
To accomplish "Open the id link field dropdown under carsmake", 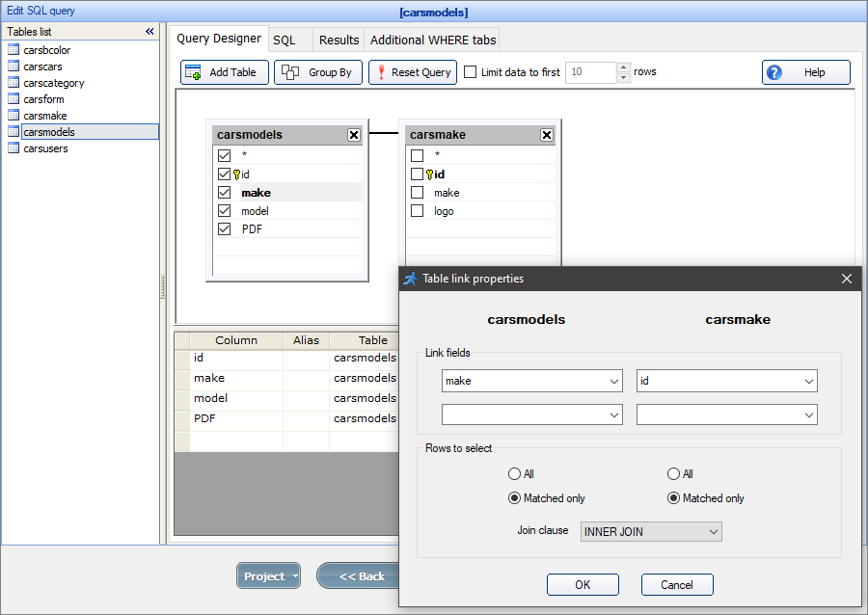I will 809,381.
